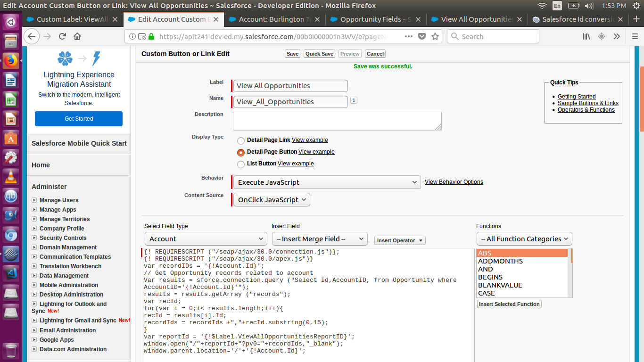This screenshot has height=362, width=644.
Task: Launch Firefox from Ubuntu dock
Action: (11, 60)
